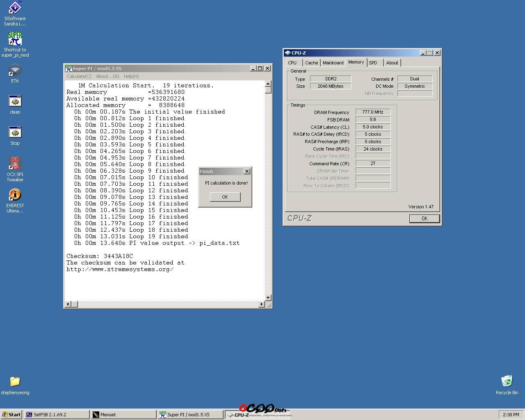Click left arrow of Super PI horizontal scrollbar
525x420 pixels.
coord(68,304)
